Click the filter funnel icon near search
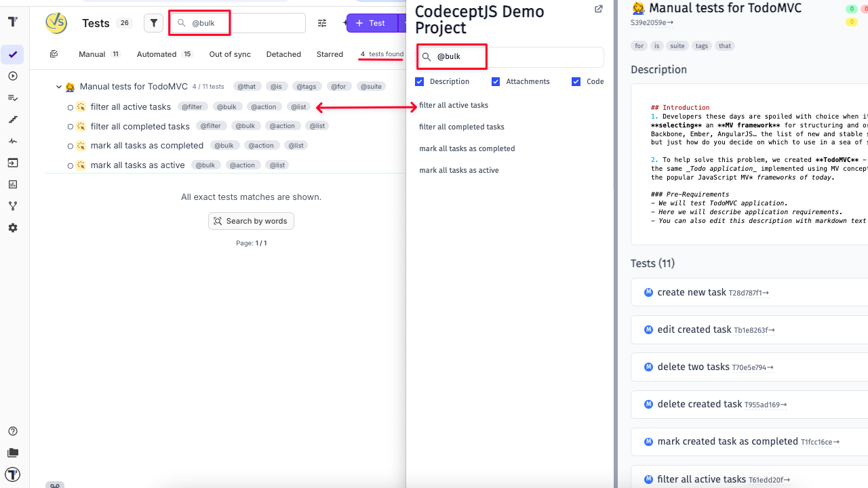868x488 pixels. click(153, 22)
